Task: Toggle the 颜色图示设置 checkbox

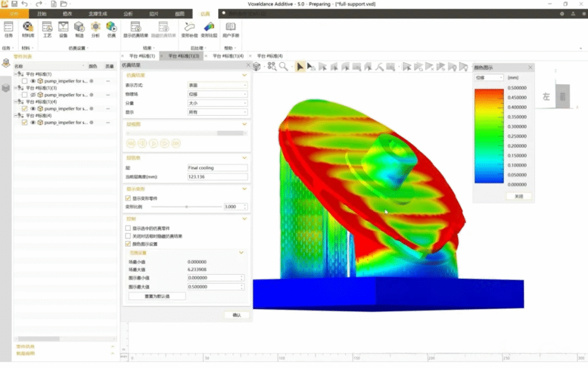Action: [127, 244]
